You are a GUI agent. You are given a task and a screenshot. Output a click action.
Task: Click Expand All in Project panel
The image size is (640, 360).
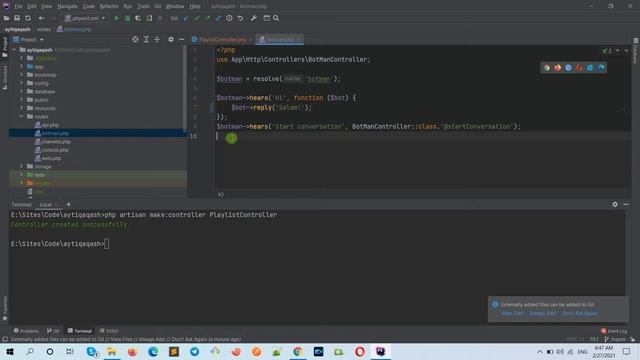[x=146, y=40]
